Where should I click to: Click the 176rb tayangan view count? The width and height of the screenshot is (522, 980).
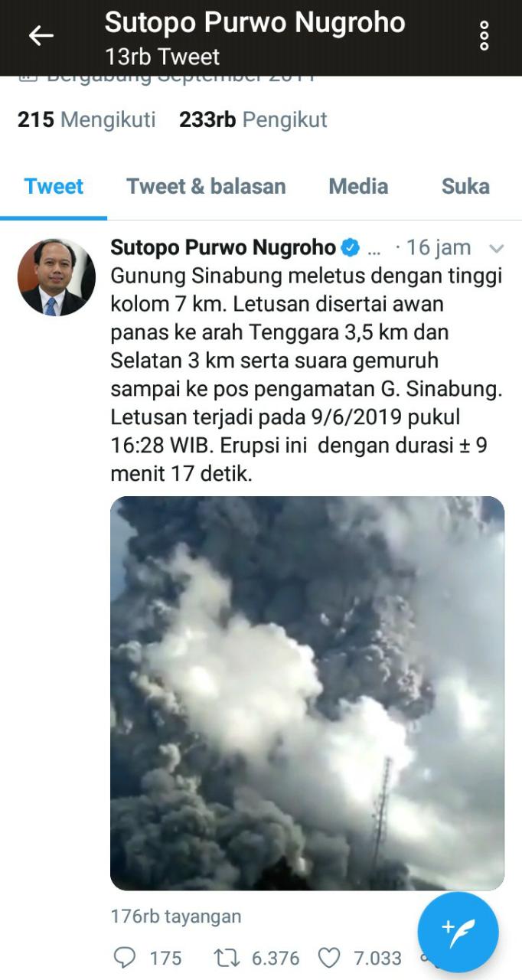click(176, 916)
